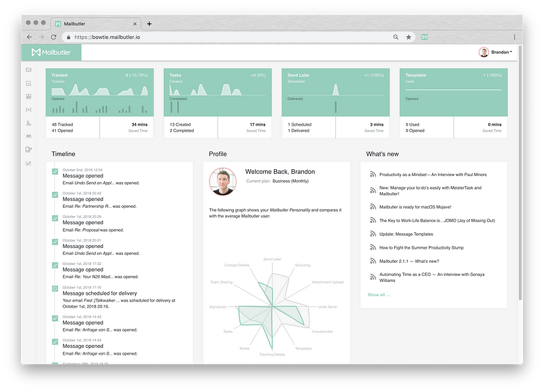Viewport: 544px width, 392px height.
Task: Click 'Message scheduled for delivery' timeline entry
Action: pyautogui.click(x=99, y=293)
